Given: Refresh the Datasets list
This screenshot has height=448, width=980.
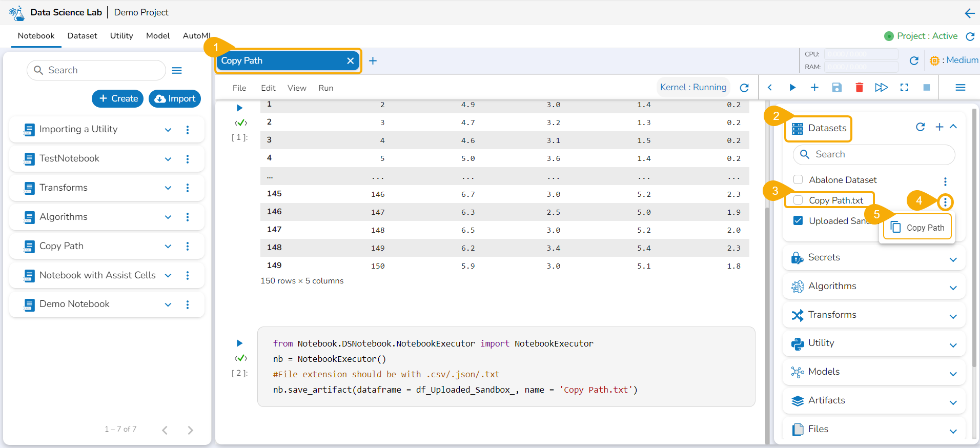Looking at the screenshot, I should click(920, 127).
